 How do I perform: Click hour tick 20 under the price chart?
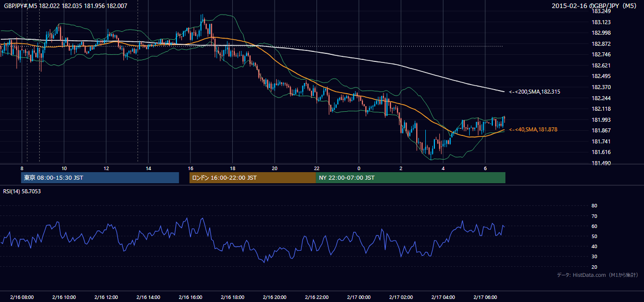point(275,168)
